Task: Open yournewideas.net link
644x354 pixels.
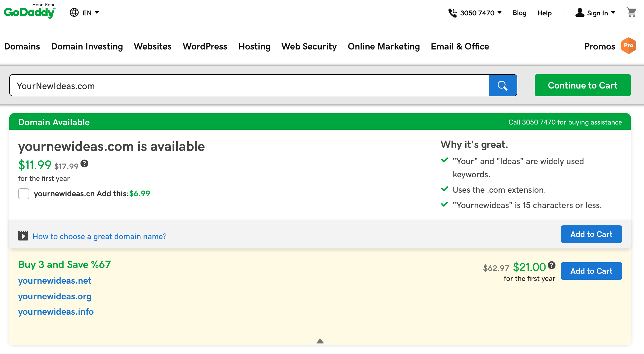Action: [55, 281]
